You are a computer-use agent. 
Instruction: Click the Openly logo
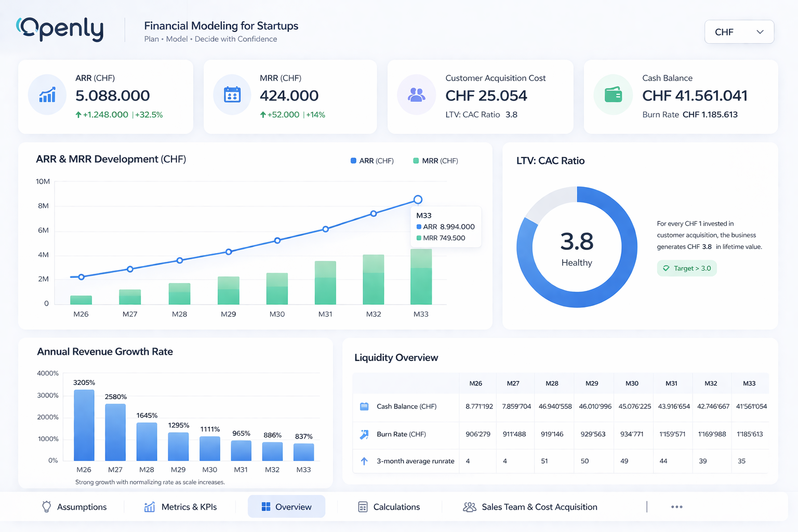pyautogui.click(x=59, y=29)
